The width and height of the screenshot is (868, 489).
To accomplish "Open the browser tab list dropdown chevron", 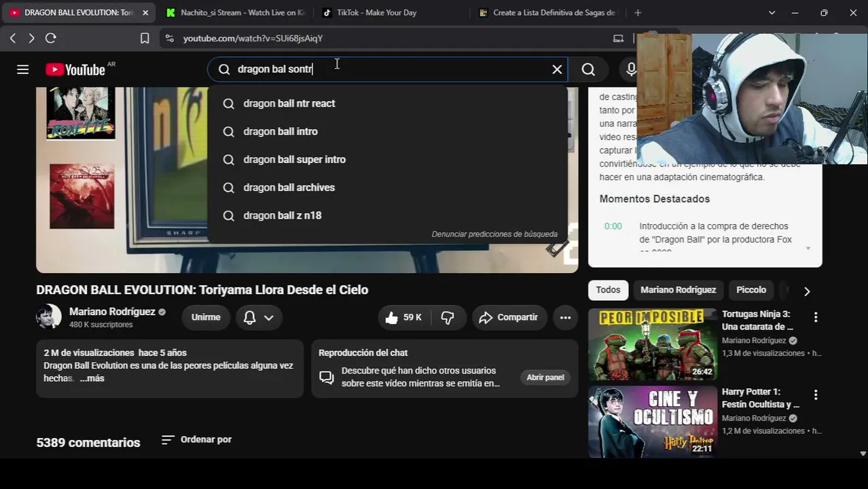I will click(772, 13).
